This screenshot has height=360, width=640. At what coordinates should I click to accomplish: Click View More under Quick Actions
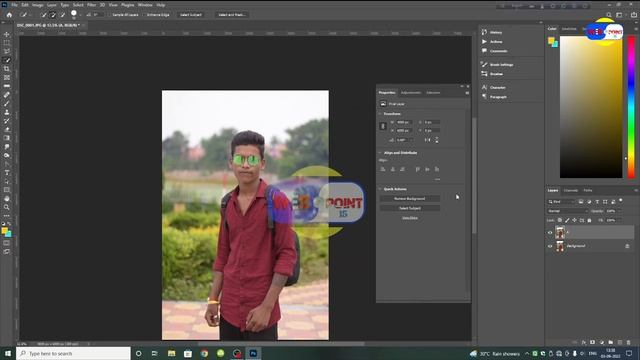410,218
